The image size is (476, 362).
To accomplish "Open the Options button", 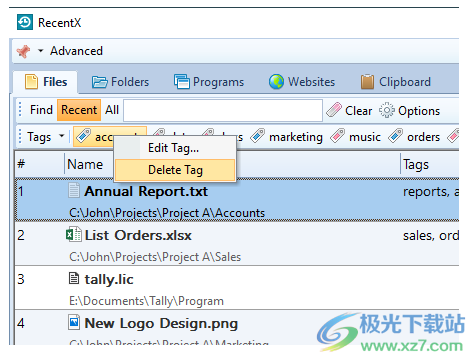I will pos(409,110).
